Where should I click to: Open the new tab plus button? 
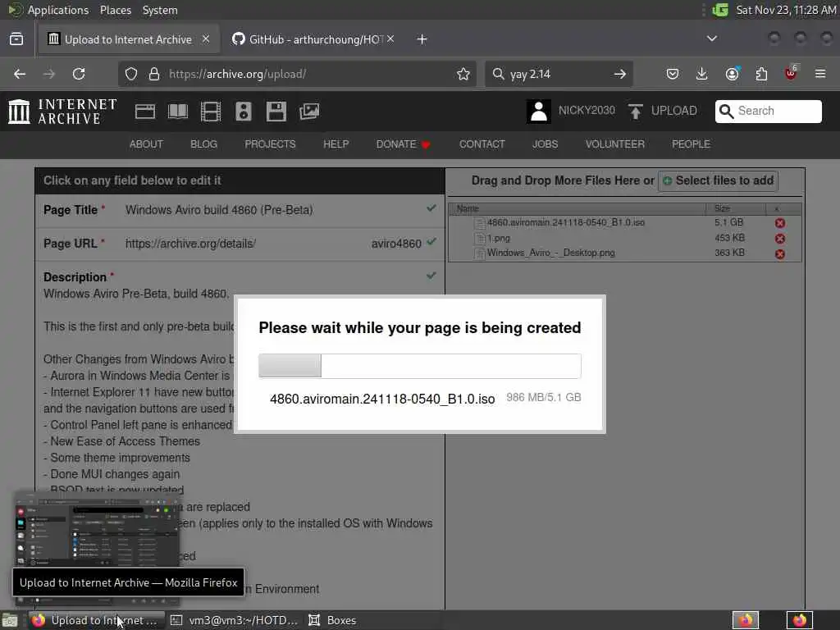click(422, 39)
